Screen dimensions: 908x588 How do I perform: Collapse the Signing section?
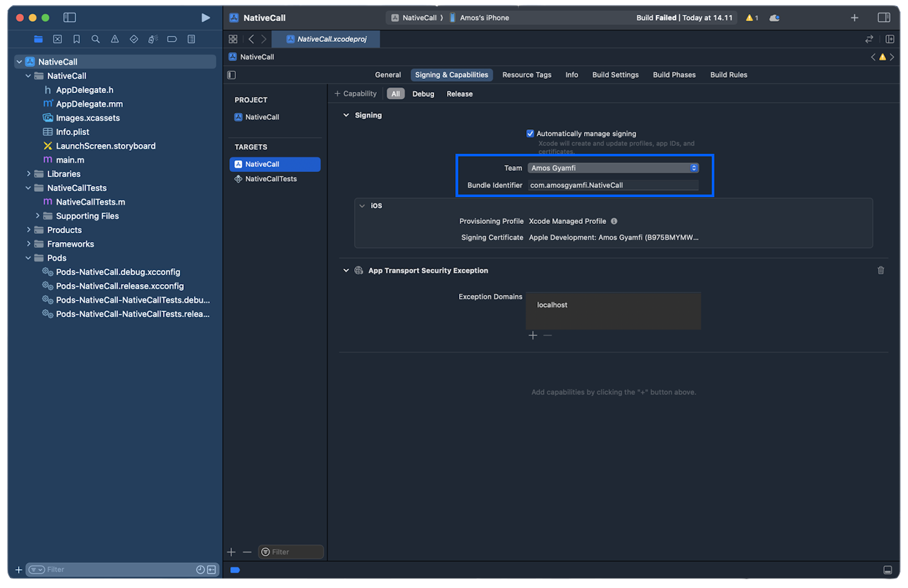click(346, 115)
